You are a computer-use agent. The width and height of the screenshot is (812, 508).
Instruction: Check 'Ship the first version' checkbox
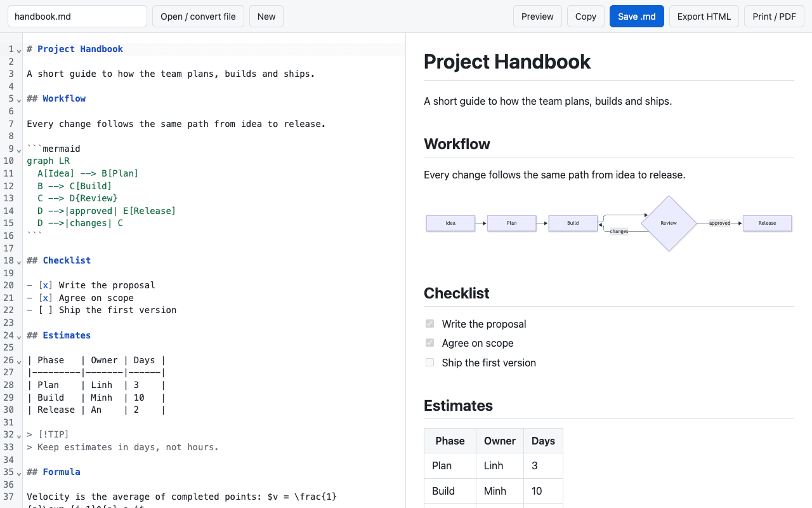click(x=429, y=363)
